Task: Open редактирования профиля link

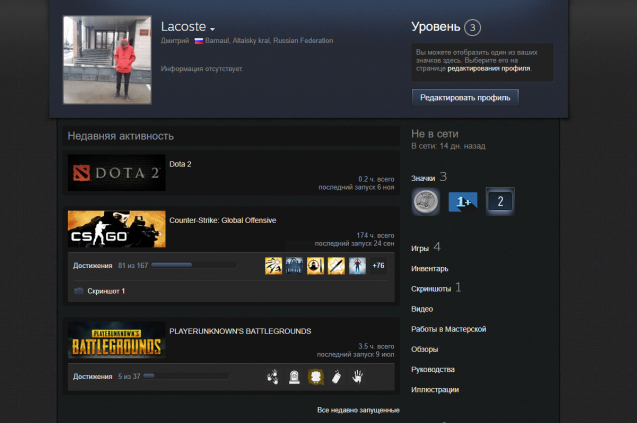Action: tap(488, 68)
